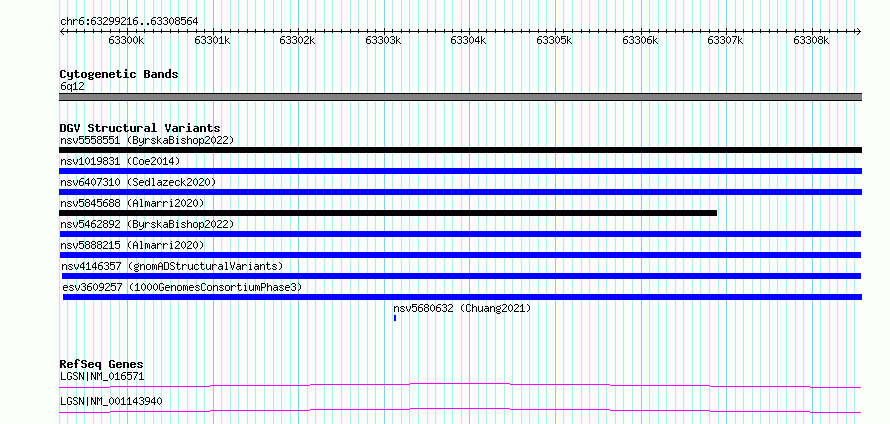Select the blue nsv5888215 variant bar
The image size is (890, 424).
(x=460, y=255)
